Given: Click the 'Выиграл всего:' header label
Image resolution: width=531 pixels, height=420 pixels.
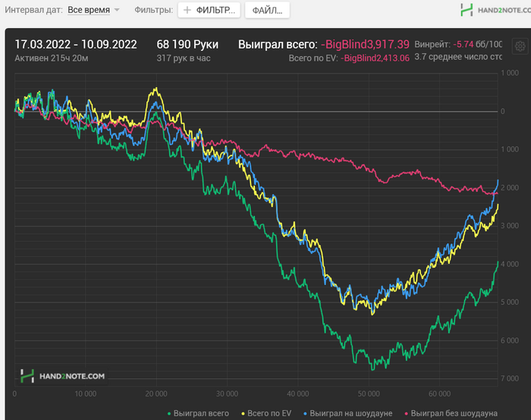Looking at the screenshot, I should (278, 45).
